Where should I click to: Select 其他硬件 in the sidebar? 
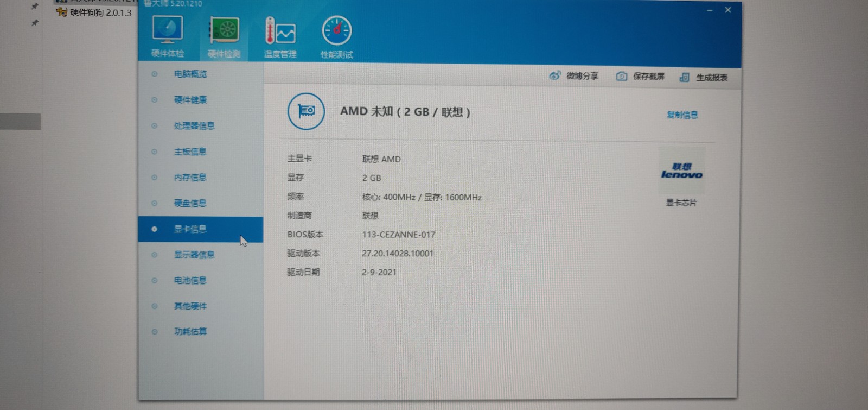(x=201, y=306)
